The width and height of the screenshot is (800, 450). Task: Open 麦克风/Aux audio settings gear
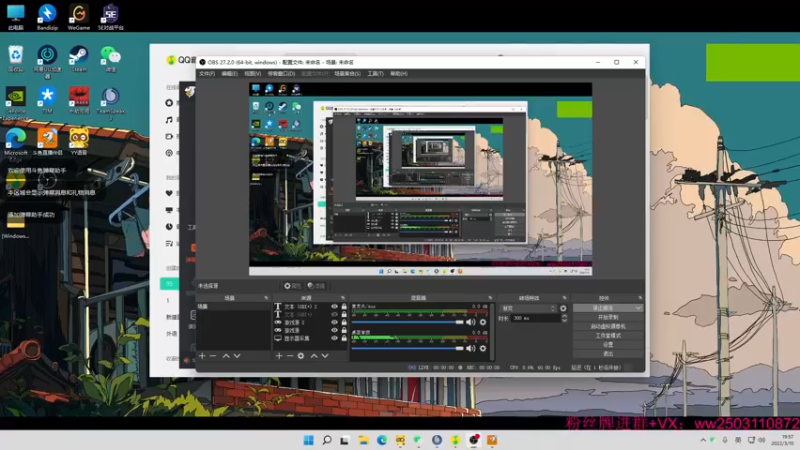pos(483,322)
